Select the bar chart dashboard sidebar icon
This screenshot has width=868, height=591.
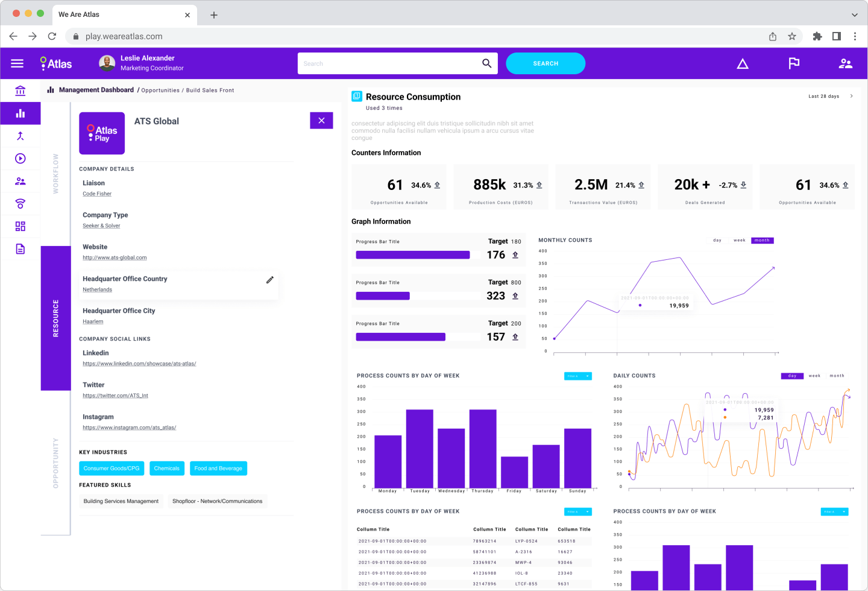(20, 113)
